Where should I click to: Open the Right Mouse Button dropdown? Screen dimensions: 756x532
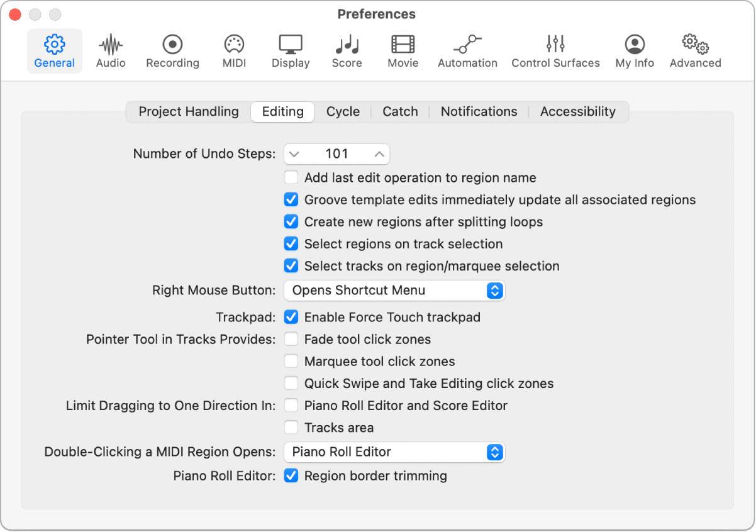point(394,291)
